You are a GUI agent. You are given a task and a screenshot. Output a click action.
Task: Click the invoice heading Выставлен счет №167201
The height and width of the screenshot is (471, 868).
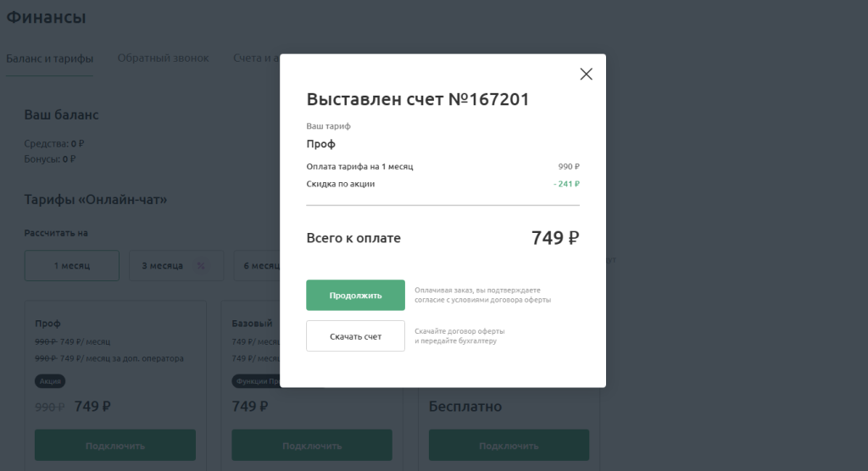coord(417,99)
